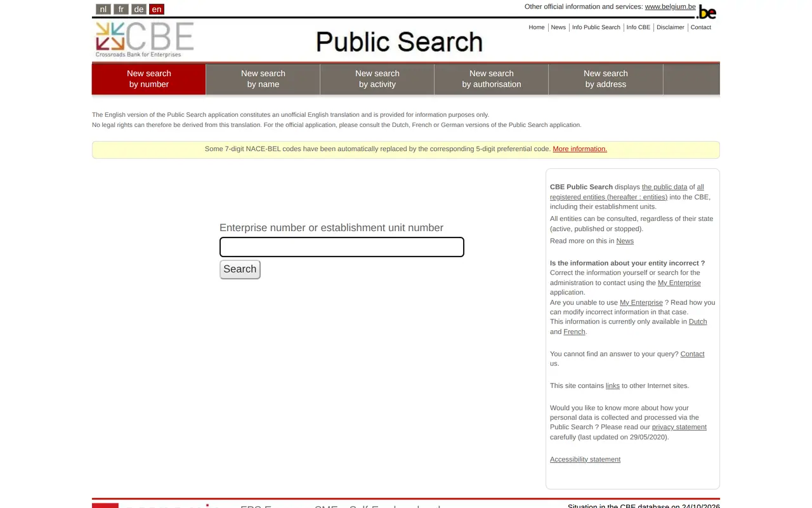This screenshot has width=812, height=508.
Task: Open Contact in top menu
Action: 701,27
